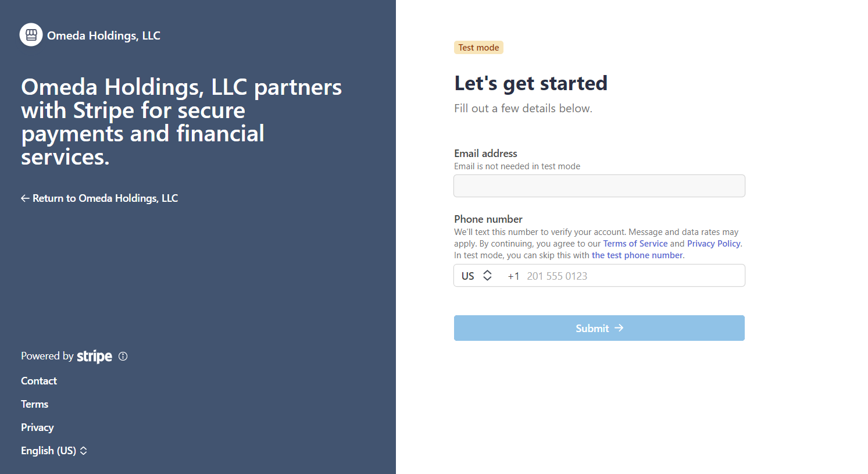Click the left arrow icon before Return

pyautogui.click(x=25, y=198)
